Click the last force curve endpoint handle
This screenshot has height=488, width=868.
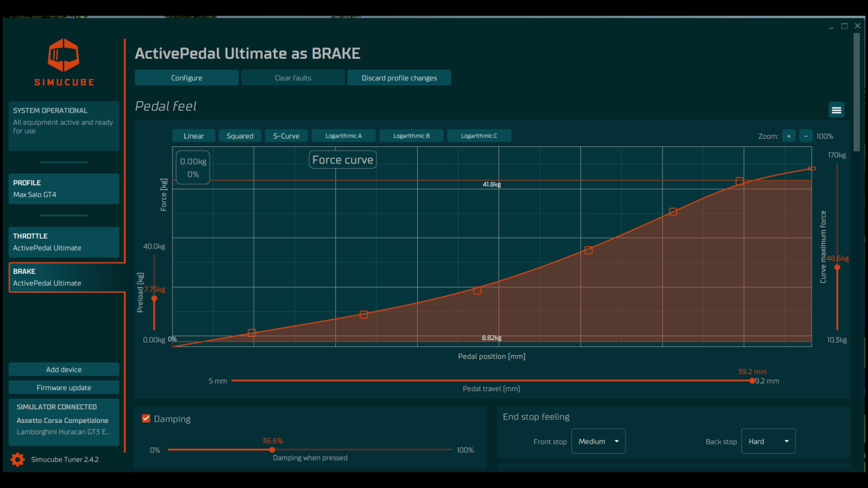[x=812, y=169]
